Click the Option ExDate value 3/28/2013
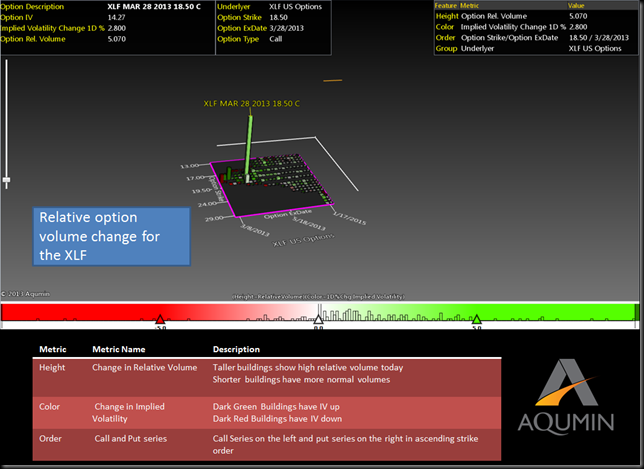644x469 pixels. pyautogui.click(x=287, y=28)
